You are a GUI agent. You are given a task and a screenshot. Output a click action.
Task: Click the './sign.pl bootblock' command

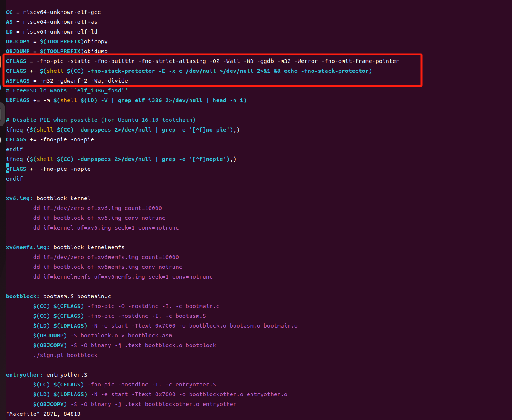click(65, 355)
